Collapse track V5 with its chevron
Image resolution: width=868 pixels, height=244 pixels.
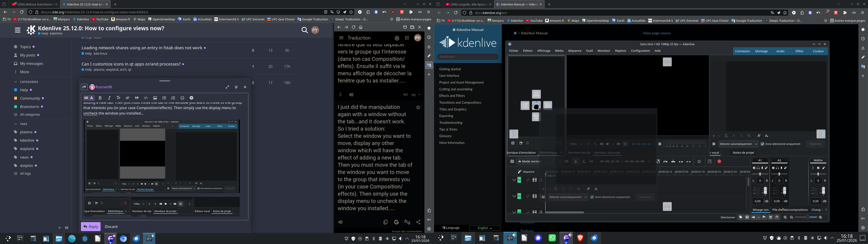click(x=514, y=196)
